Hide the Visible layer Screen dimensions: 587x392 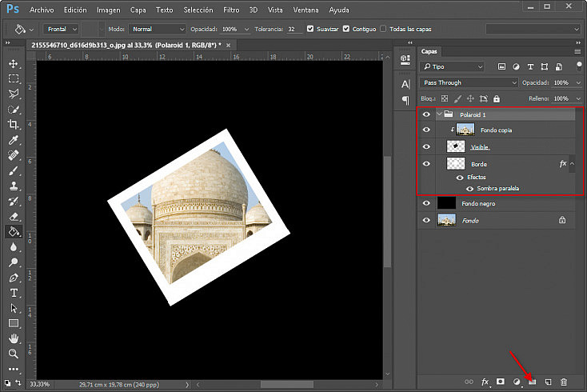click(x=426, y=146)
